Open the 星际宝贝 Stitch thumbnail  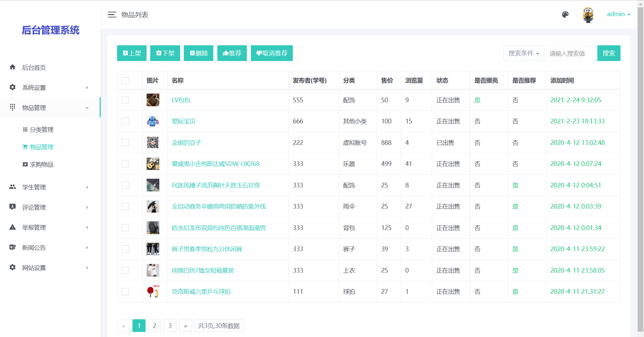[153, 121]
